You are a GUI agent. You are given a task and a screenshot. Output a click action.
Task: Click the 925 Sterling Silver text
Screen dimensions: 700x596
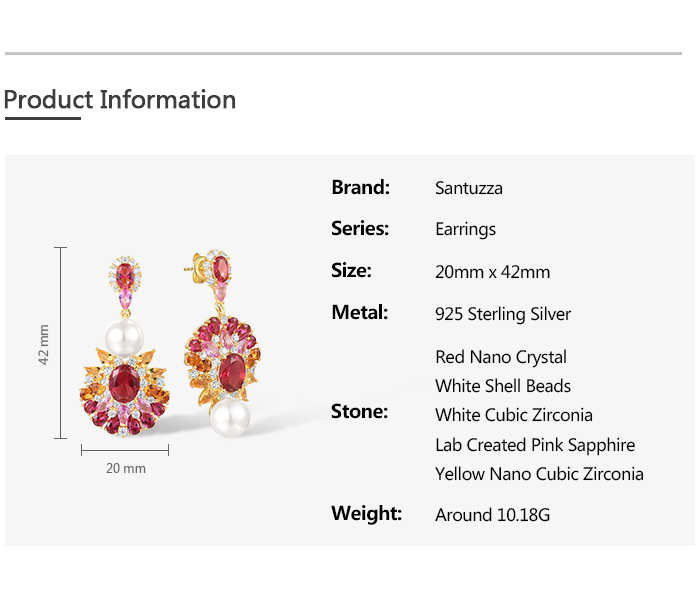click(x=503, y=314)
